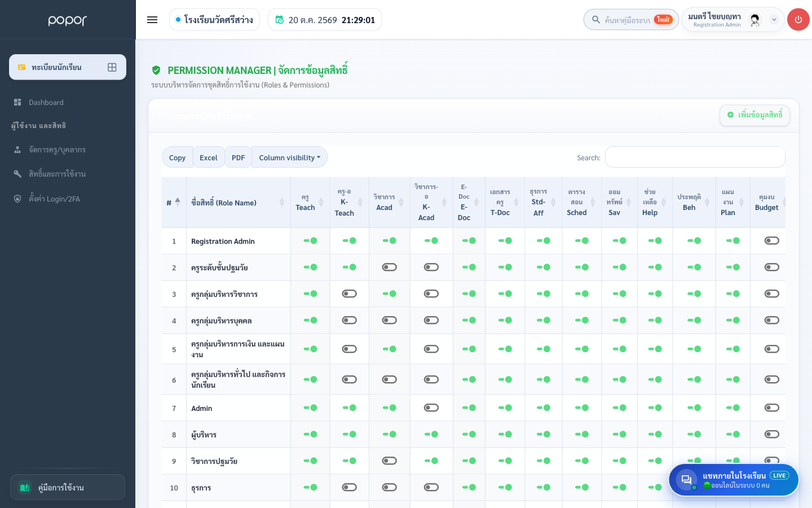Click the เพิ่มข้อมูลสิทธิ์ button
This screenshot has width=812, height=508.
click(x=754, y=115)
